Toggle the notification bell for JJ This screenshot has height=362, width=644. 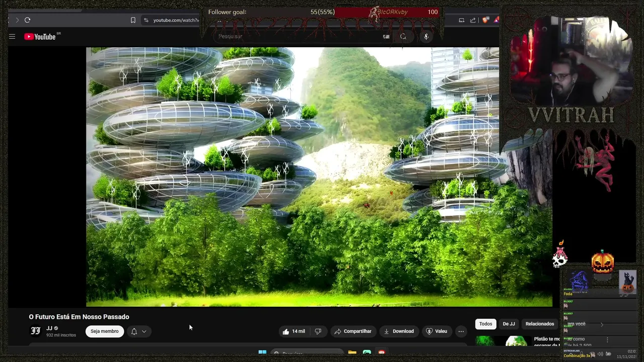(134, 331)
